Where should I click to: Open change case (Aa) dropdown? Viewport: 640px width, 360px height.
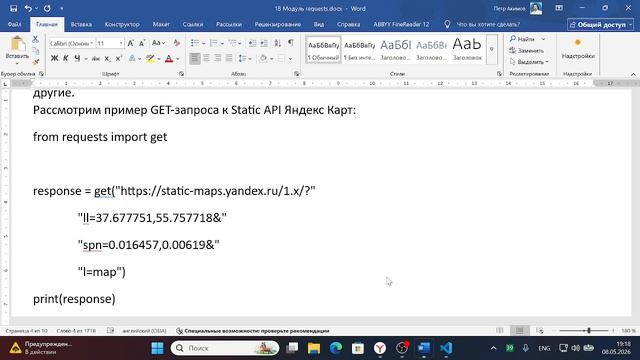(158, 43)
